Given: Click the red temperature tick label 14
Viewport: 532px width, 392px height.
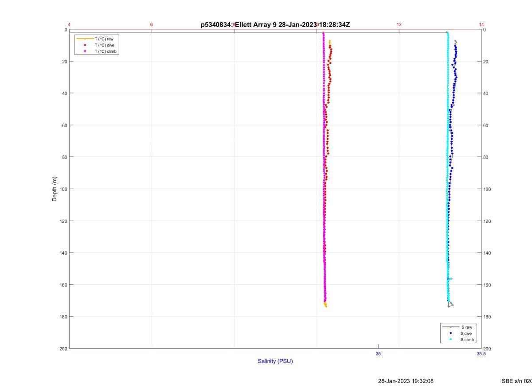Looking at the screenshot, I should point(481,24).
